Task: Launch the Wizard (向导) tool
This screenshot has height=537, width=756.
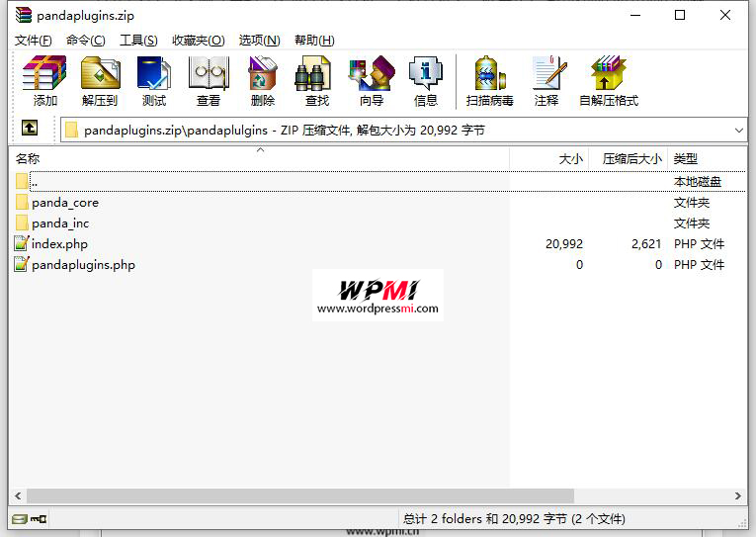Action: click(372, 80)
